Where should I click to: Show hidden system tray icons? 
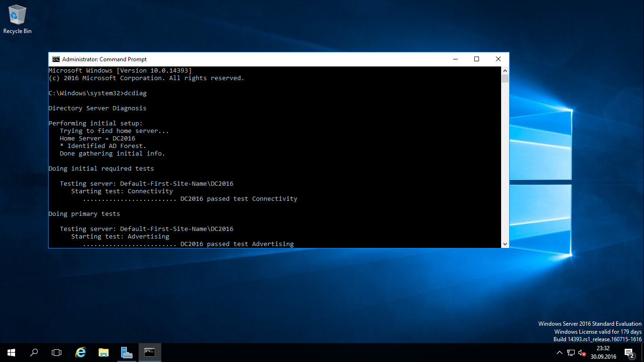tap(560, 353)
